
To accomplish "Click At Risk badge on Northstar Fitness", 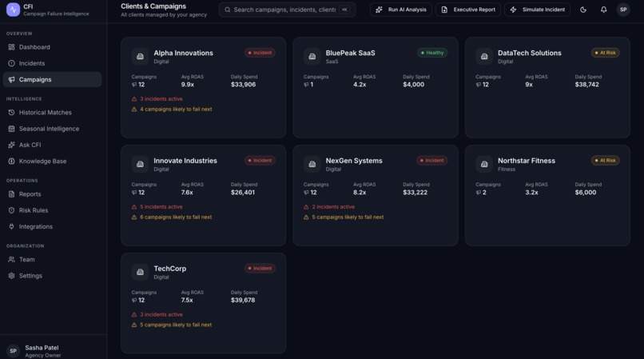I will click(606, 161).
